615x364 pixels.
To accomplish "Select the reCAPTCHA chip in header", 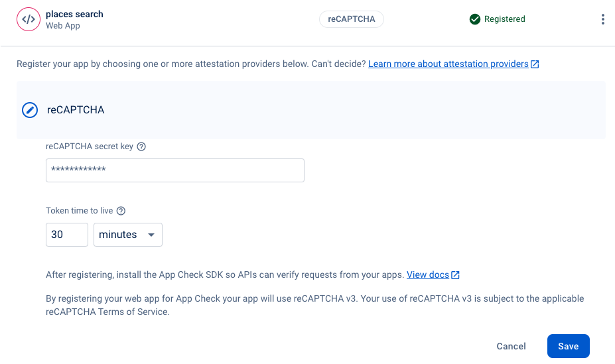I will point(351,19).
